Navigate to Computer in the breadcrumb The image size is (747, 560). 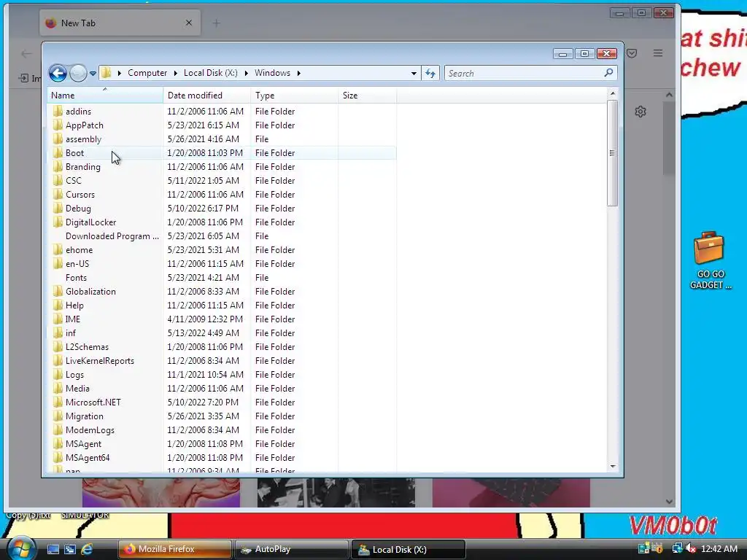(147, 73)
